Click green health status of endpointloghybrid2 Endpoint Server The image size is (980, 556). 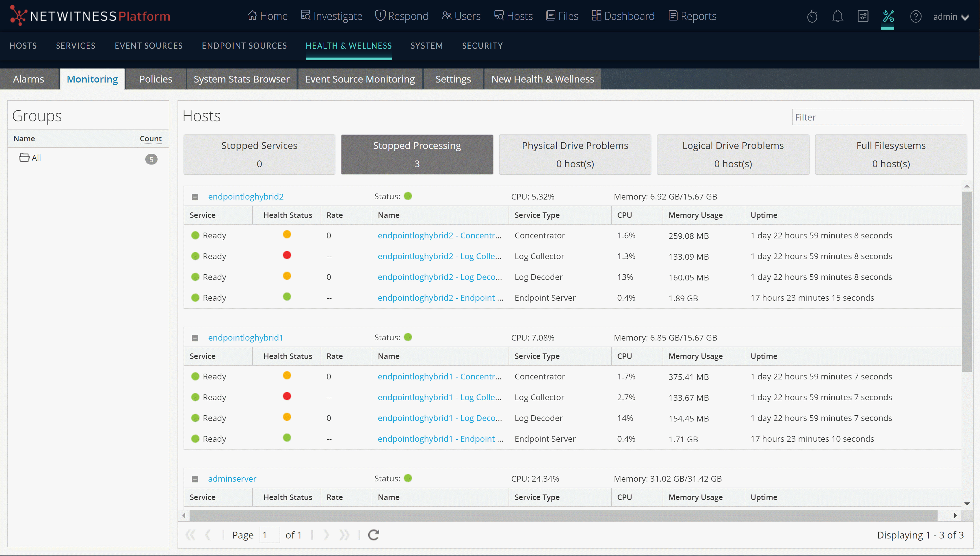[287, 297]
